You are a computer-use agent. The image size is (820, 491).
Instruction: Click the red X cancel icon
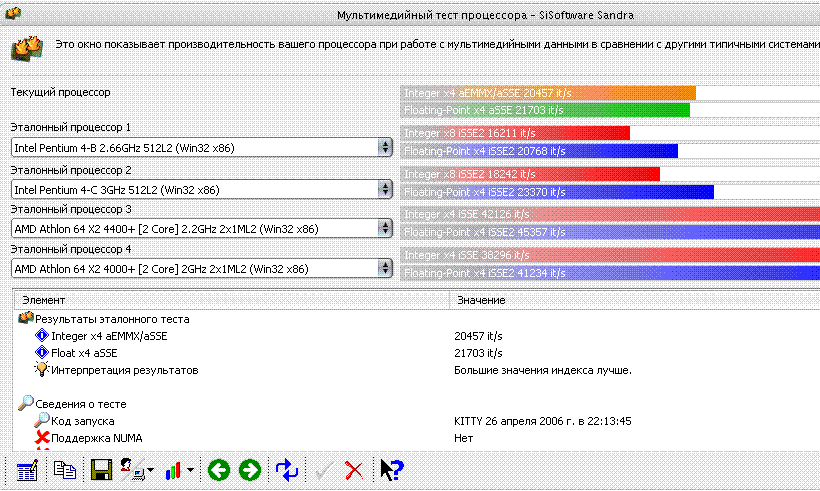(354, 470)
